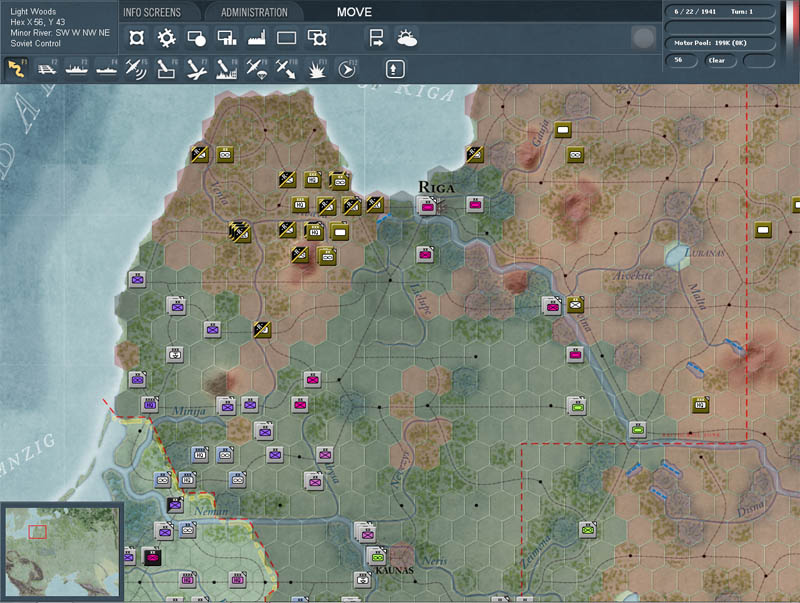Click the rectangle-with-small-gear toolbar icon
Image resolution: width=800 pixels, height=603 pixels.
click(x=317, y=38)
